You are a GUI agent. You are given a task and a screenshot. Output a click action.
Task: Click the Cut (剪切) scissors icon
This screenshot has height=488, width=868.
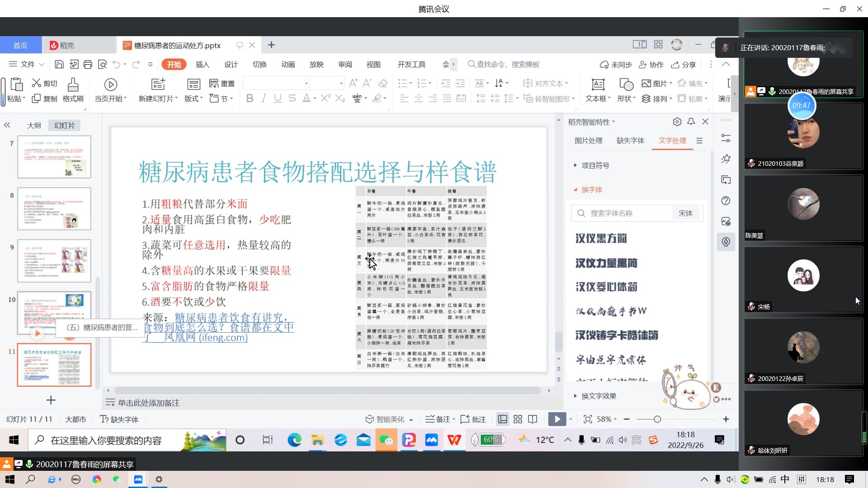37,83
